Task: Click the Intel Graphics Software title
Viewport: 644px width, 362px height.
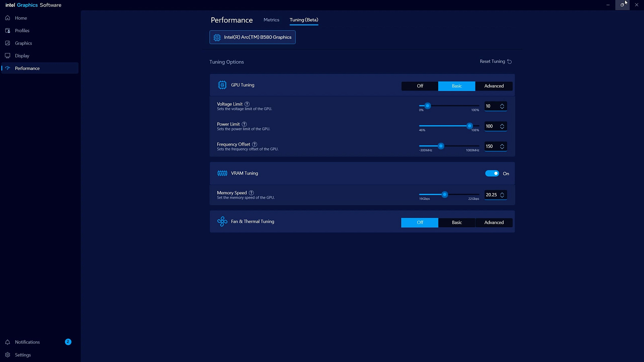Action: 33,5
